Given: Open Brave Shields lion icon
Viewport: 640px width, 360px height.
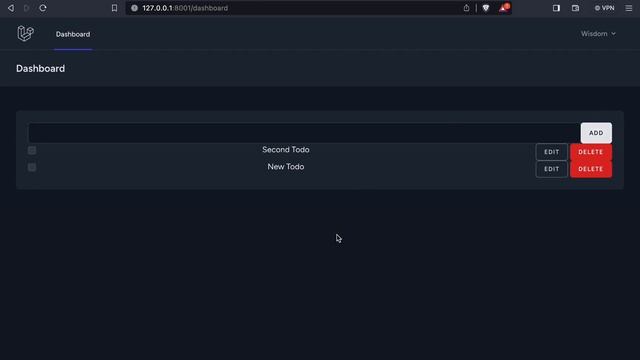Looking at the screenshot, I should 486,8.
